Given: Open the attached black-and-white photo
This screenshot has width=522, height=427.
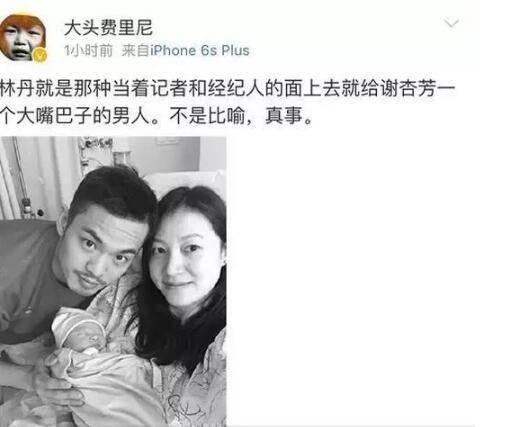Looking at the screenshot, I should [113, 282].
